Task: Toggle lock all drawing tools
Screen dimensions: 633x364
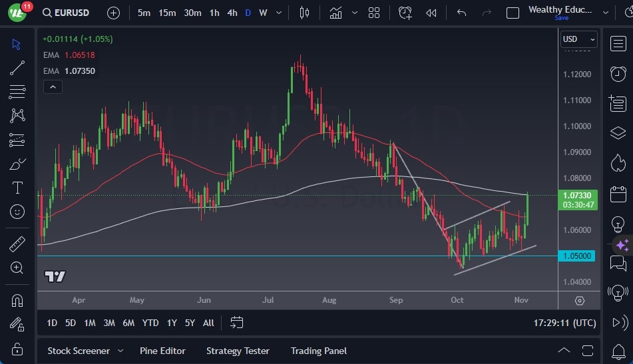Action: click(17, 348)
